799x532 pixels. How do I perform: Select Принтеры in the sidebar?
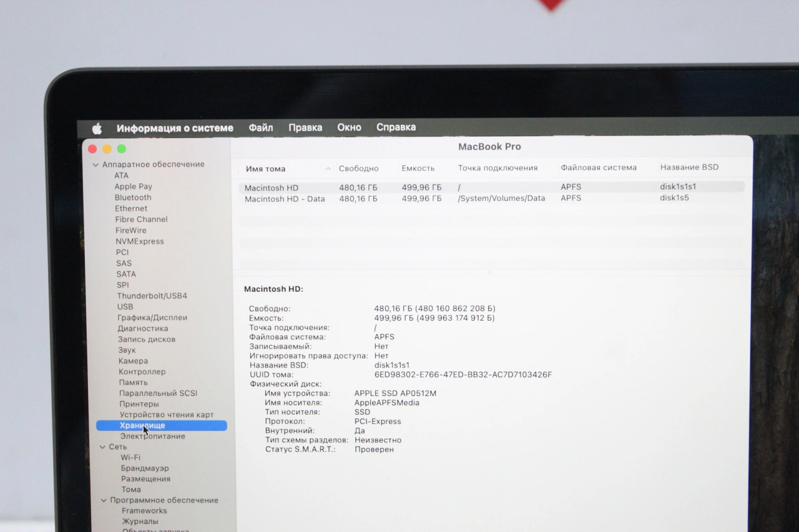[x=139, y=404]
